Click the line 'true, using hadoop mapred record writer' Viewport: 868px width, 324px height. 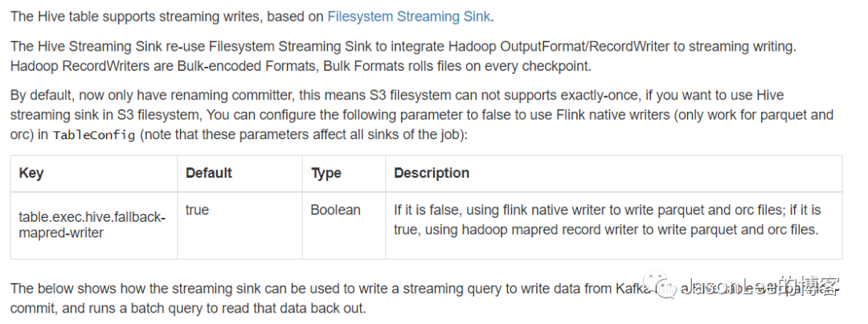tap(606, 229)
